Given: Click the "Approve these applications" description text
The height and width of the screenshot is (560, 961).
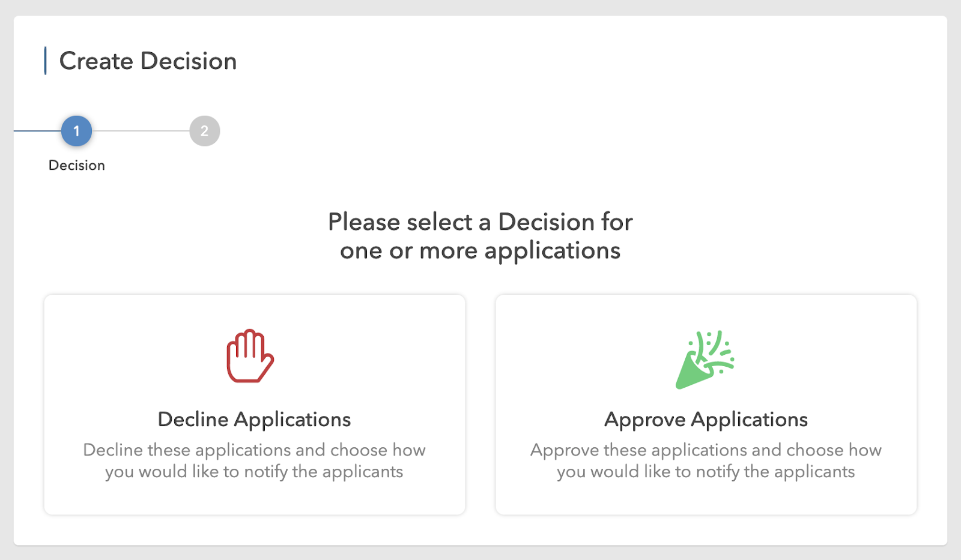Looking at the screenshot, I should 706,450.
